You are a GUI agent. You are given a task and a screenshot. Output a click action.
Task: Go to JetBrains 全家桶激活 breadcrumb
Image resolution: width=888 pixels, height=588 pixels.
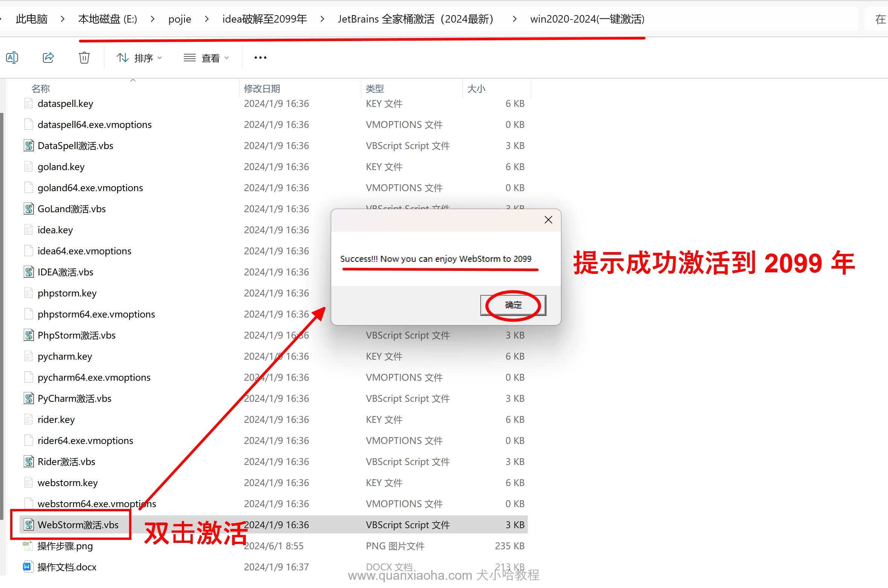click(416, 19)
